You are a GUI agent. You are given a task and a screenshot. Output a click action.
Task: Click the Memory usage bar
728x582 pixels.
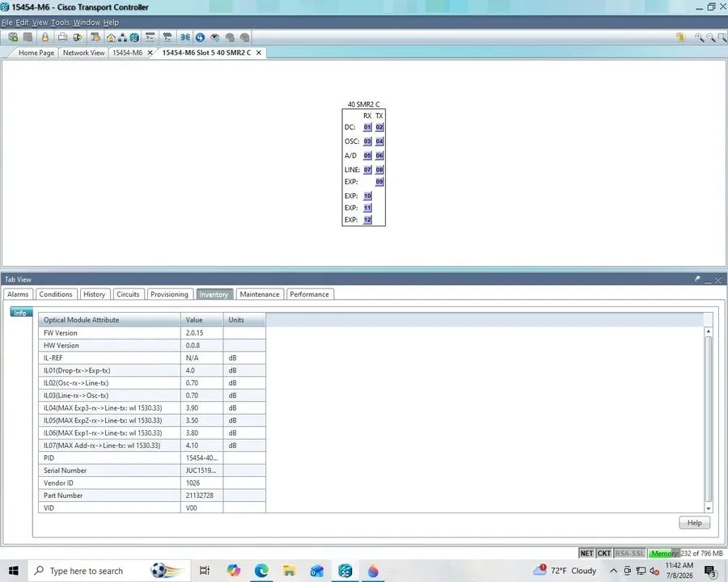686,553
